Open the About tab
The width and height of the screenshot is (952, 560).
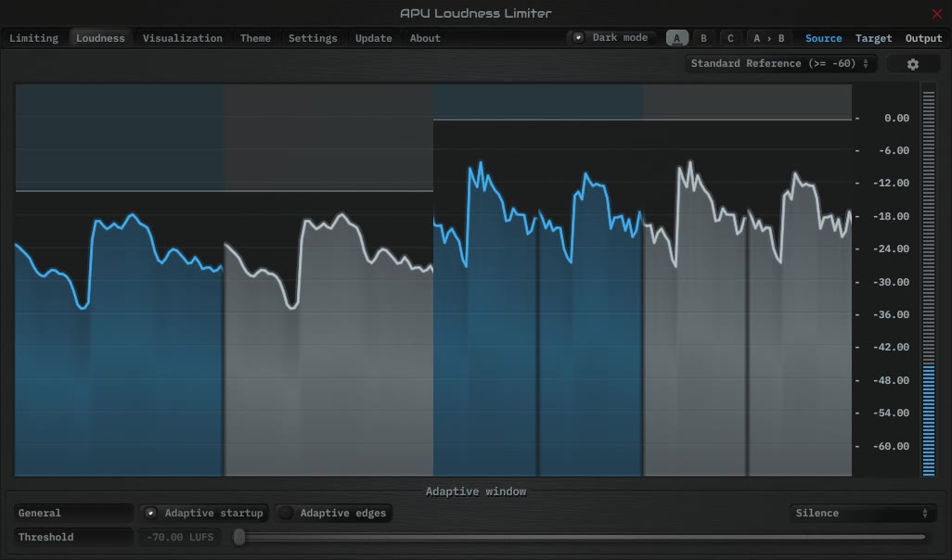tap(425, 38)
